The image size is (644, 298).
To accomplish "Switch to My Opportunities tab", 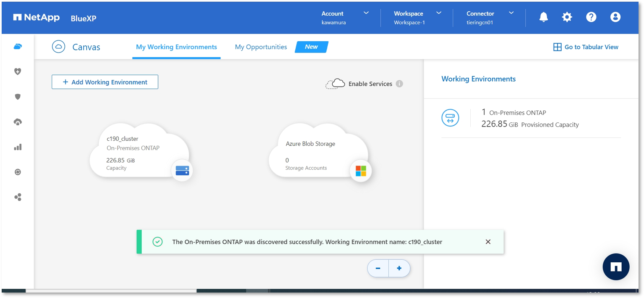I will [261, 47].
